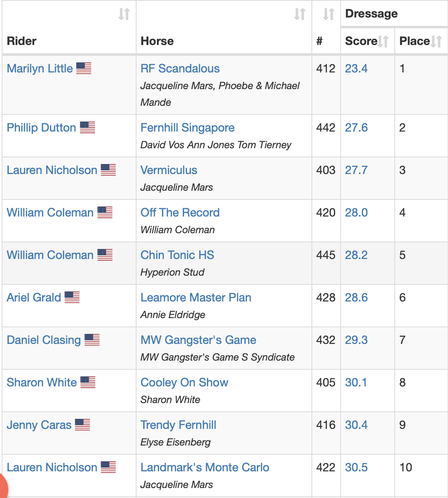Open Trendy Fernhill horse page

point(178,425)
